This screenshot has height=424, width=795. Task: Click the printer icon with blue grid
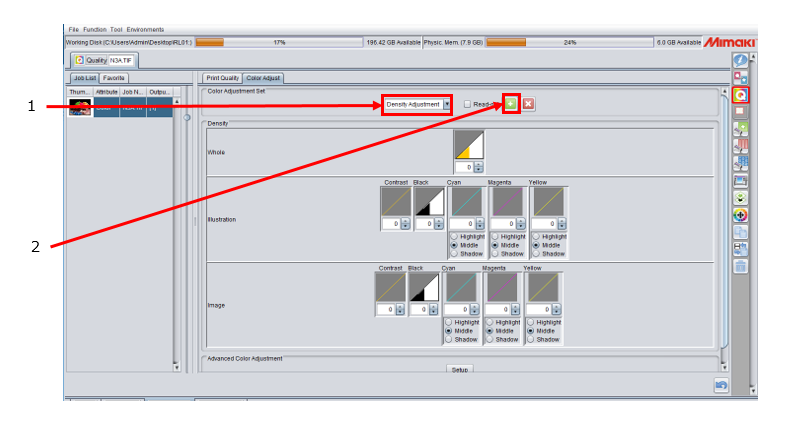[x=740, y=163]
